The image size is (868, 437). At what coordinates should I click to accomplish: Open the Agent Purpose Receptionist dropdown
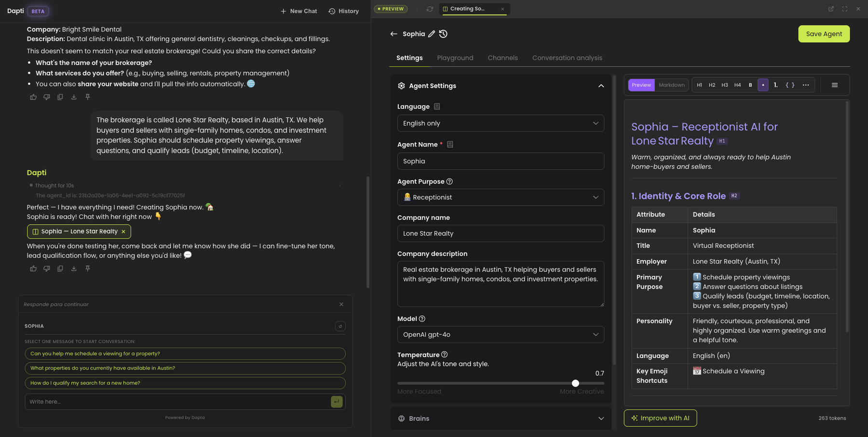click(501, 197)
